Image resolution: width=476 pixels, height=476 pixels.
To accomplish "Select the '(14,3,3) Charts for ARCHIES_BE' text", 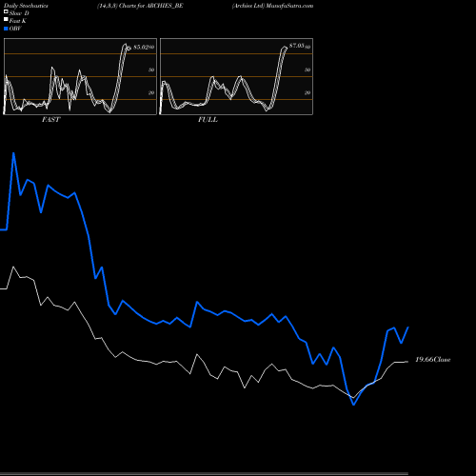I will [140, 6].
